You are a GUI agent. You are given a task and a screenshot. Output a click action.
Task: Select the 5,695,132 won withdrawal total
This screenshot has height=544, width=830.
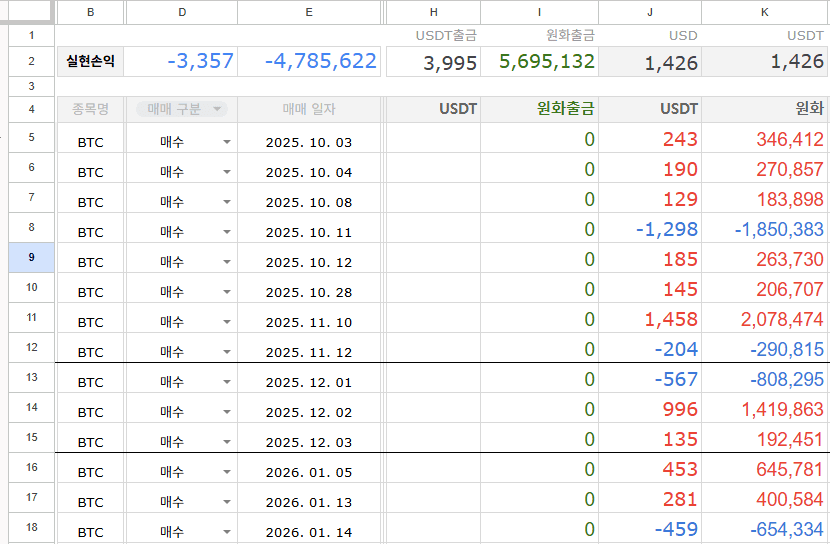[x=539, y=62]
